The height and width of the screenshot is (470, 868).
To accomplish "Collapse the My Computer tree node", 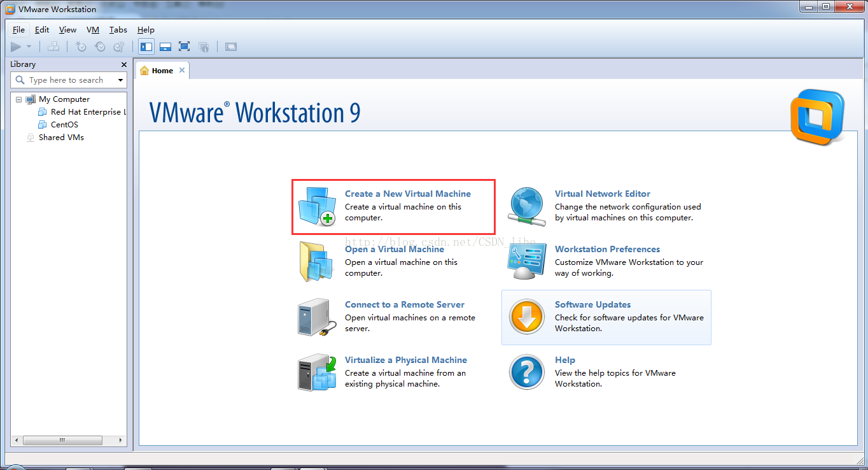I will 18,99.
